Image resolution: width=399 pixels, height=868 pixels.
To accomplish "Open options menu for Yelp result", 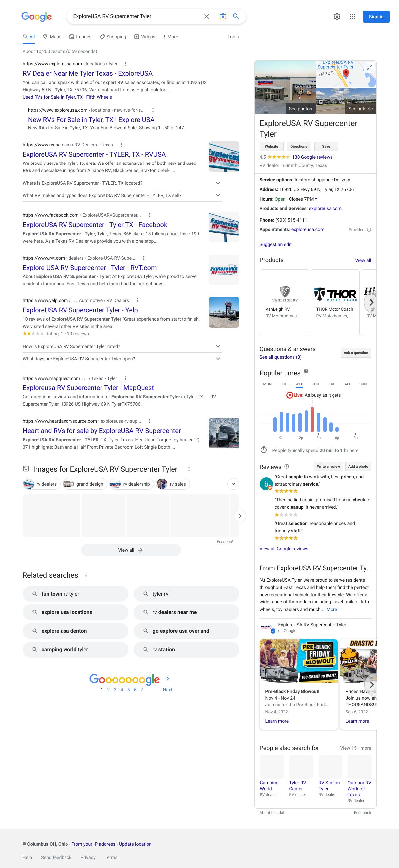I will 137,300.
